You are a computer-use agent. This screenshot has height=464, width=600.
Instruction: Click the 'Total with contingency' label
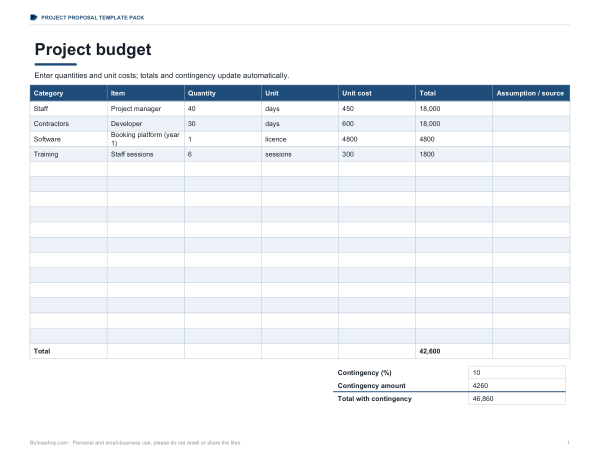click(375, 399)
